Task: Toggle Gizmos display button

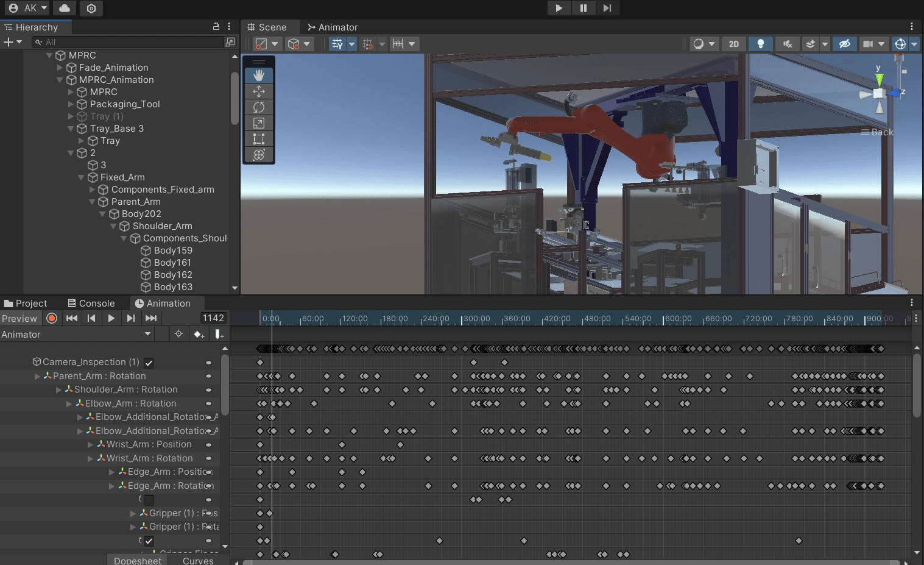Action: 900,44
